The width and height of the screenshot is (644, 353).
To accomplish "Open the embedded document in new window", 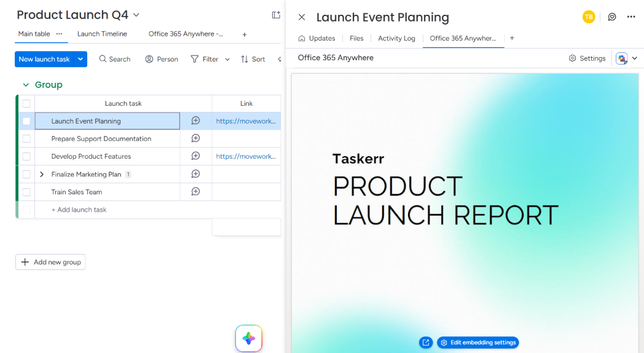I will tap(426, 343).
